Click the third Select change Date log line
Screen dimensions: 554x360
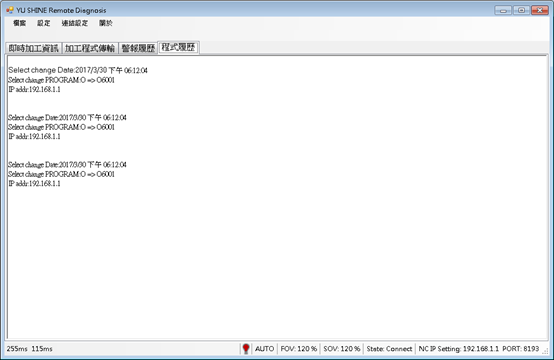tap(67, 164)
